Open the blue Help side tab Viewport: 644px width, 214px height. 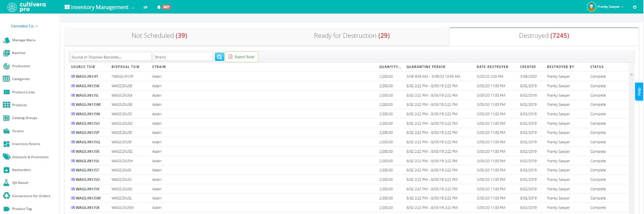tap(639, 92)
